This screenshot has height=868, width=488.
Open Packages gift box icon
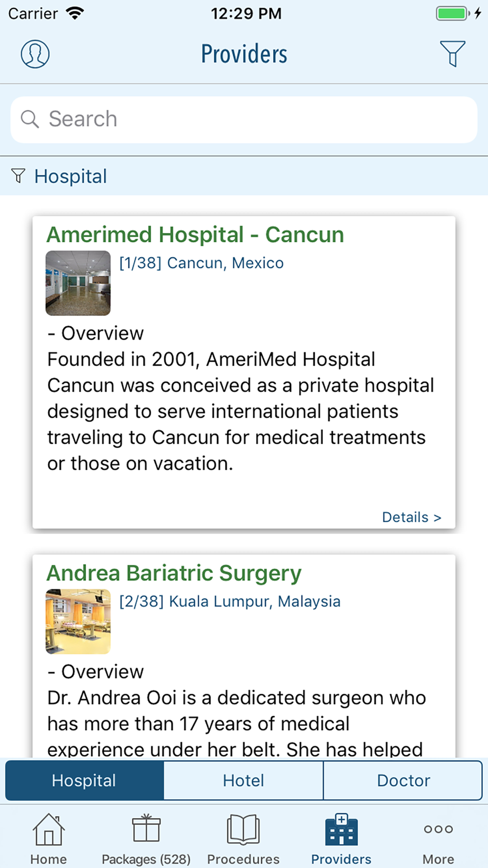(x=146, y=828)
